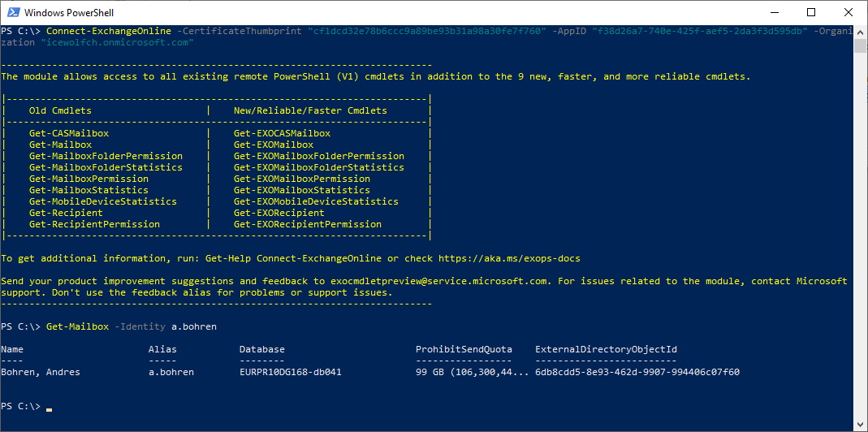Click the Get-EXOMailbox cmdlet entry
Screen dimensions: 868x432
(x=274, y=145)
